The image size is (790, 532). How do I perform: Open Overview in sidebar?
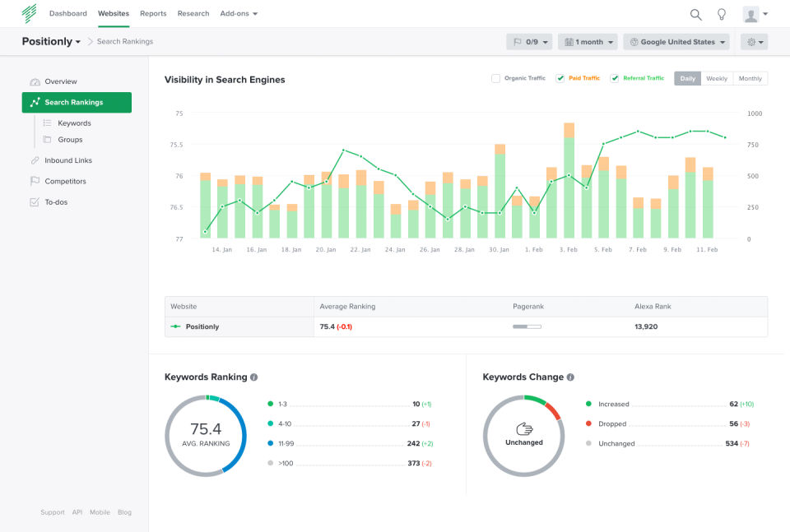pyautogui.click(x=60, y=81)
